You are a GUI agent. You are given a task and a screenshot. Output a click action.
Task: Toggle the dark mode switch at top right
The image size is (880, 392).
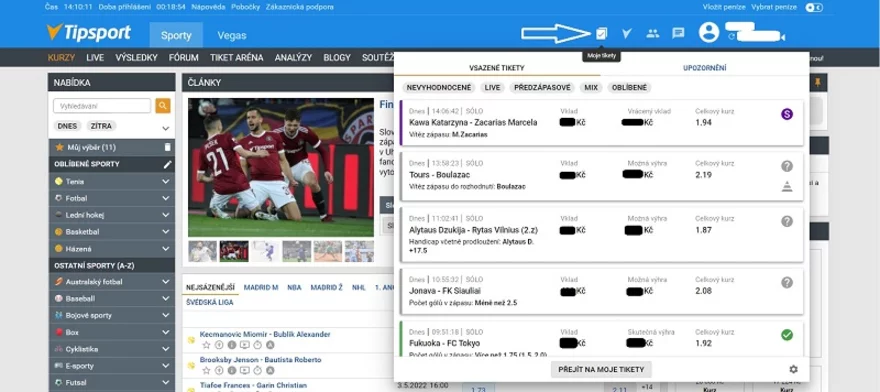(x=813, y=7)
